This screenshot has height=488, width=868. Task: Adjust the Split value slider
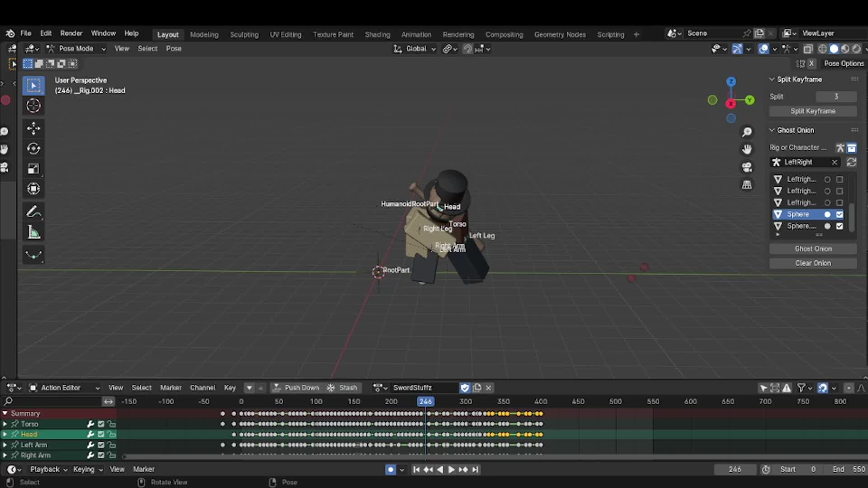click(835, 96)
